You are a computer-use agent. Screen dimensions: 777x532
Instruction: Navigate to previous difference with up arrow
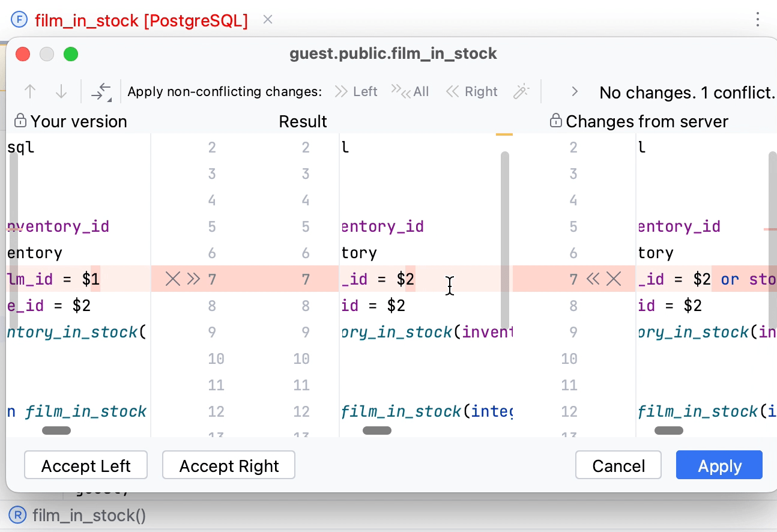[29, 91]
